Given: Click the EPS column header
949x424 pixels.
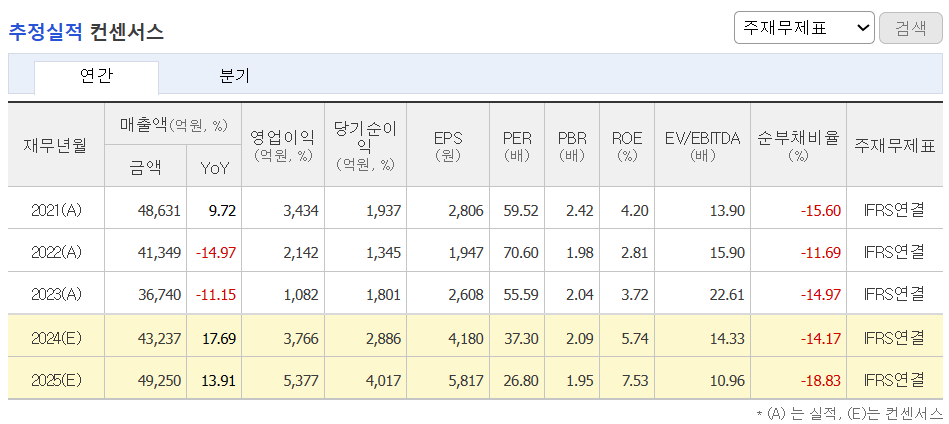Looking at the screenshot, I should click(448, 145).
